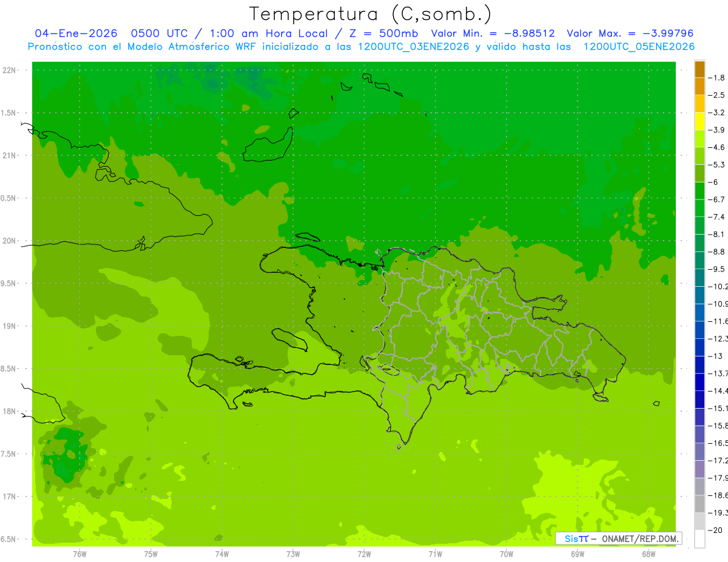This screenshot has height=562, width=728.
Task: Click the legend value -15.8
Action: [718, 426]
